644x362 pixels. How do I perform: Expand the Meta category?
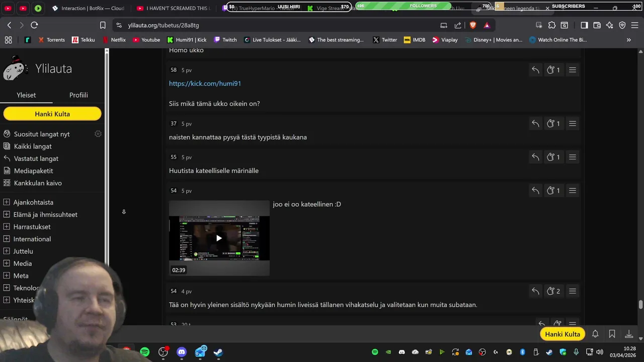[x=7, y=276]
